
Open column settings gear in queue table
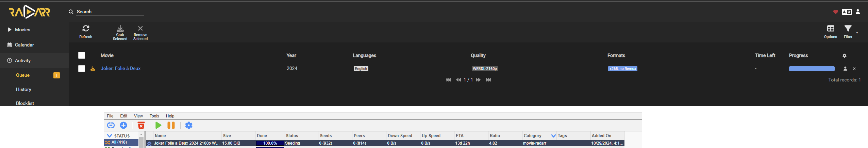tap(845, 56)
